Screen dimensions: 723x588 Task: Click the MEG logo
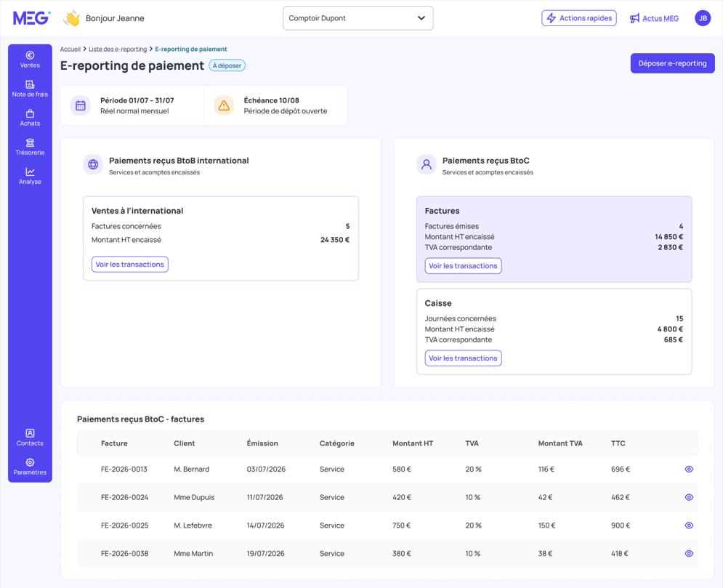coord(32,18)
